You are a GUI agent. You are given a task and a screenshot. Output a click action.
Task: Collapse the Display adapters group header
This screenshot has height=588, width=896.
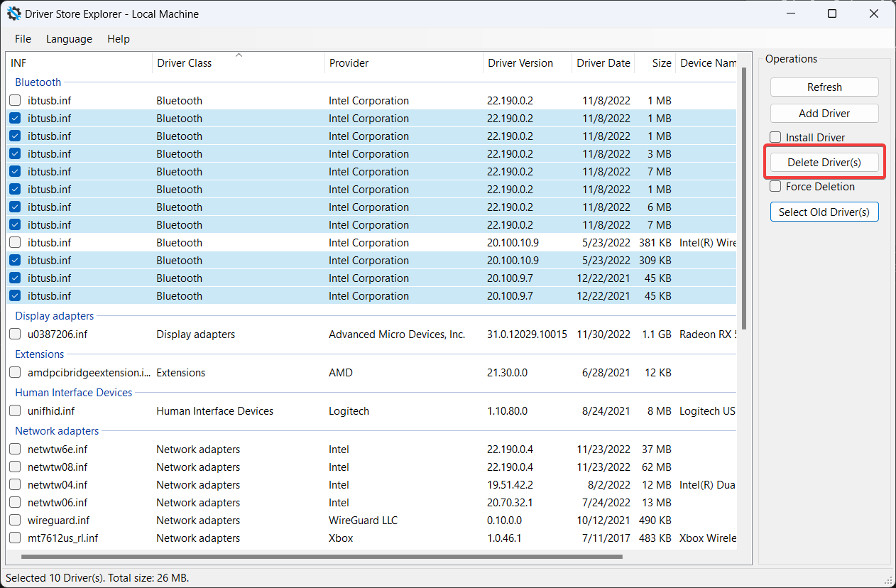55,316
